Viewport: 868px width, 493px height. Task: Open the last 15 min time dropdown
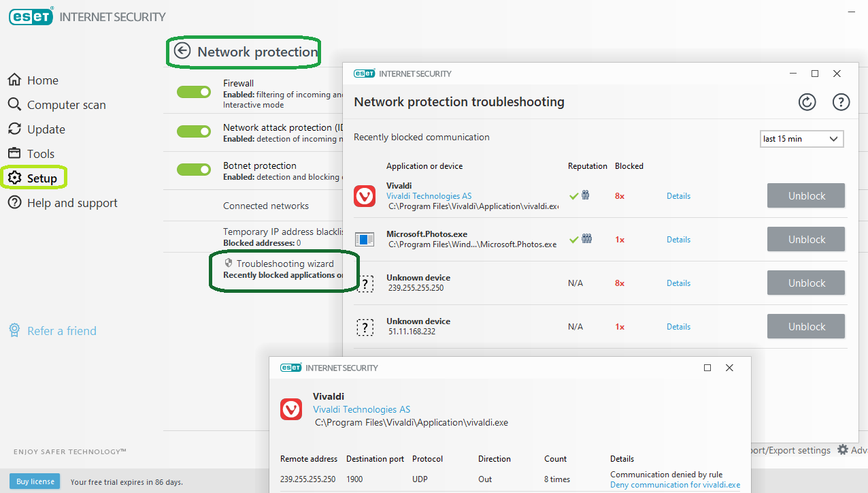tap(801, 139)
